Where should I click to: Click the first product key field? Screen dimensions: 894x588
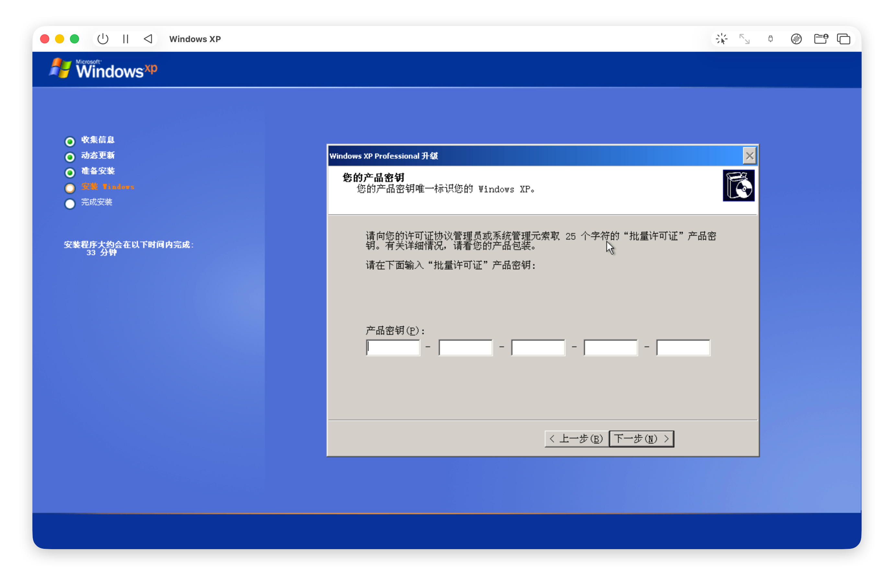(x=393, y=347)
